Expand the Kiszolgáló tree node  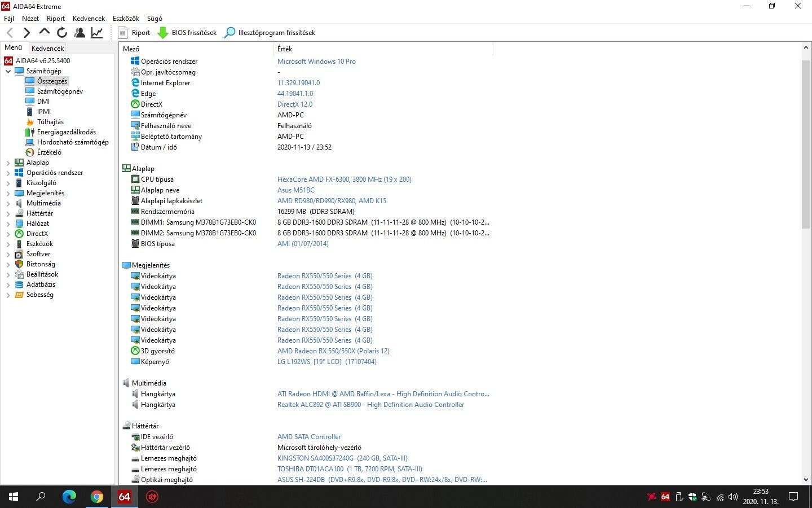[x=8, y=183]
